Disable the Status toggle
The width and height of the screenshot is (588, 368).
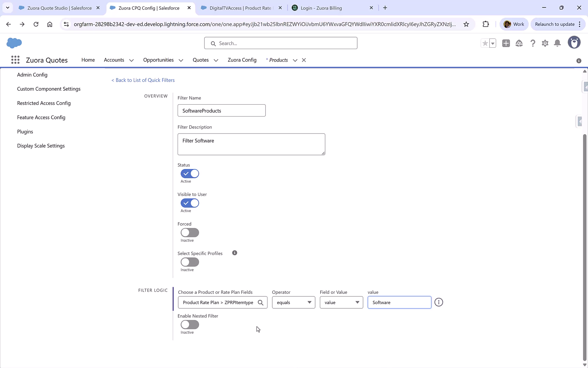click(x=190, y=173)
